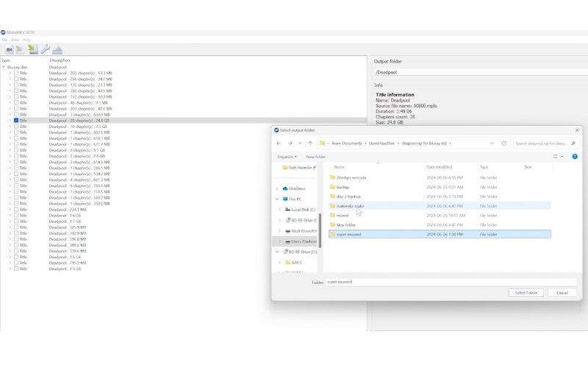This screenshot has height=368, width=588.
Task: Open the View menu in MakeMKV
Action: (x=15, y=40)
